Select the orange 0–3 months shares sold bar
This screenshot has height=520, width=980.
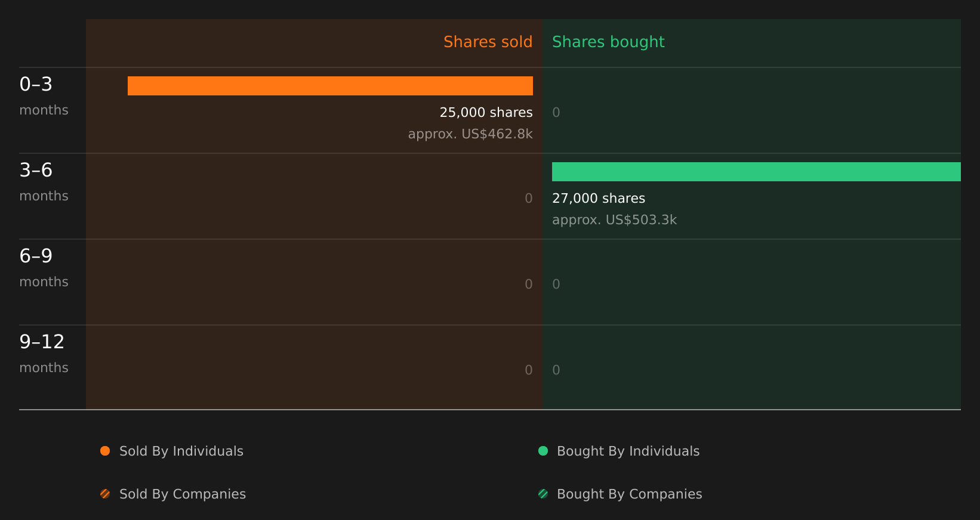[x=330, y=86]
